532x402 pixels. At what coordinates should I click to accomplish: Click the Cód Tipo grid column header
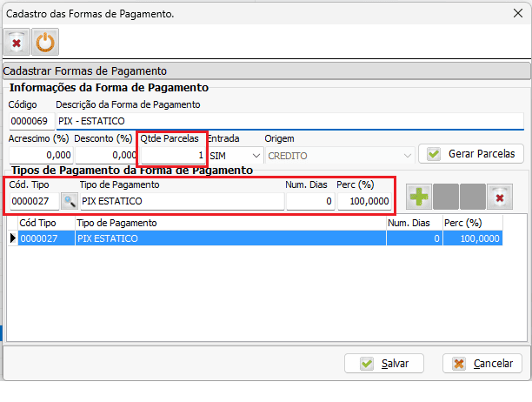pos(46,223)
